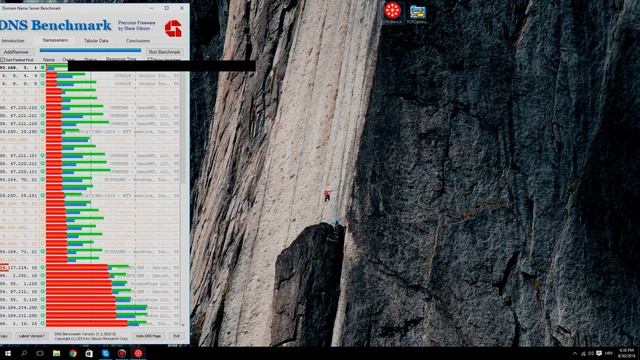640x360 pixels.
Task: Click the DNS Benchmark Version text line
Action: pos(85,334)
